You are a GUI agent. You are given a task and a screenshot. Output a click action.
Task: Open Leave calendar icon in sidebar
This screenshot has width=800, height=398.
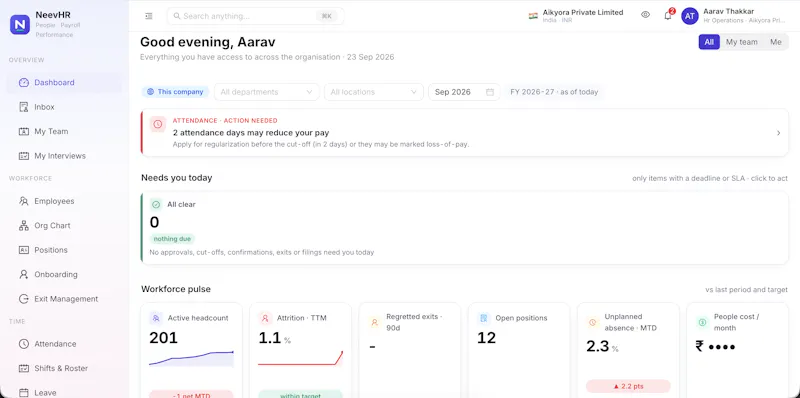pyautogui.click(x=23, y=393)
